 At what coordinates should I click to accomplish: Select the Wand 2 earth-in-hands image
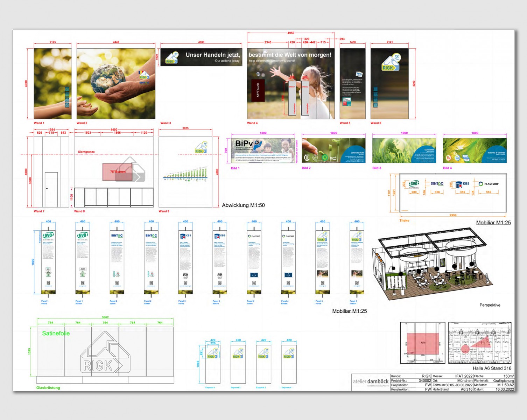(116, 84)
